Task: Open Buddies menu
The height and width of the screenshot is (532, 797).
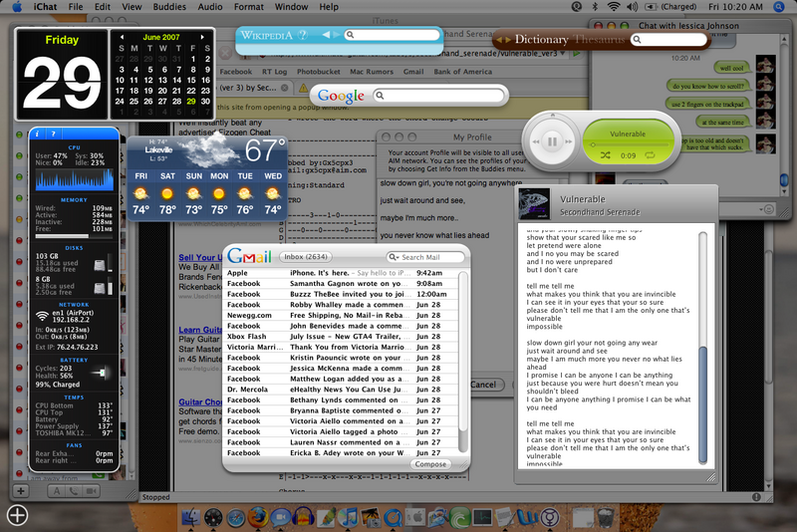Action: 169,7
